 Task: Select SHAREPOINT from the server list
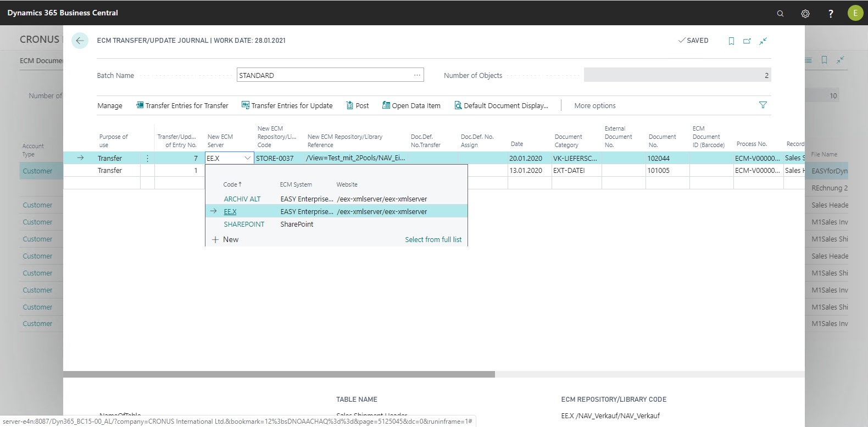tap(244, 224)
